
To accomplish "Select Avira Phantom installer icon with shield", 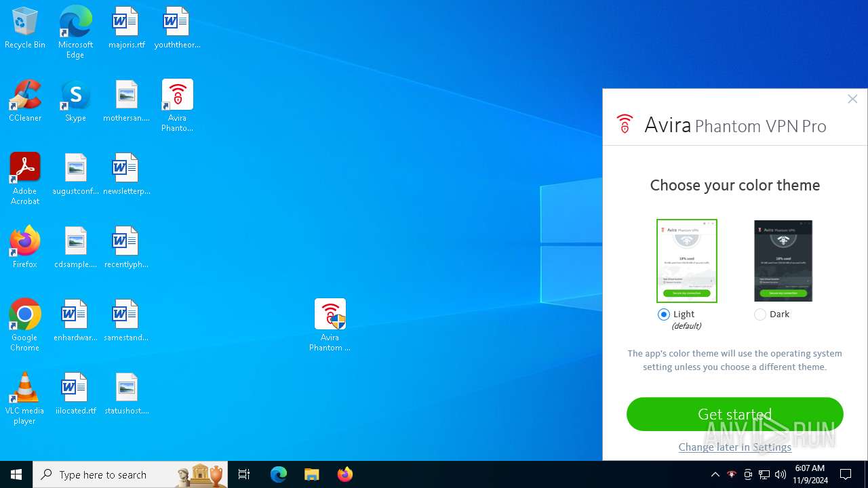I will tap(330, 325).
